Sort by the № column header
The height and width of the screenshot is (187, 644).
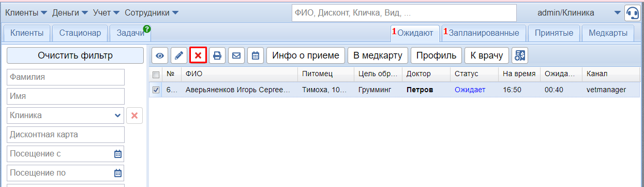click(x=172, y=75)
